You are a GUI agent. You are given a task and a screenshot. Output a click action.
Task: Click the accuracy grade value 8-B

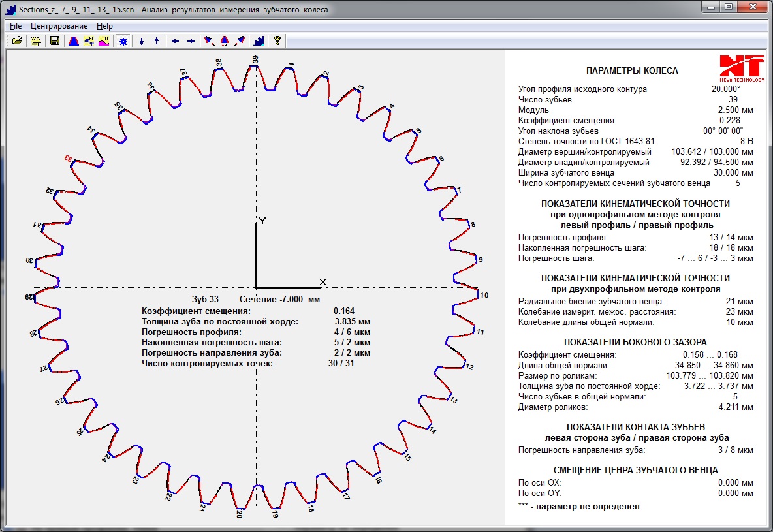point(746,141)
